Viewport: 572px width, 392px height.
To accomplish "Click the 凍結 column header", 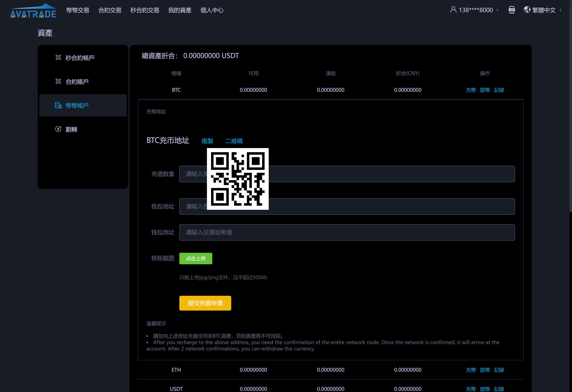I will click(x=330, y=73).
